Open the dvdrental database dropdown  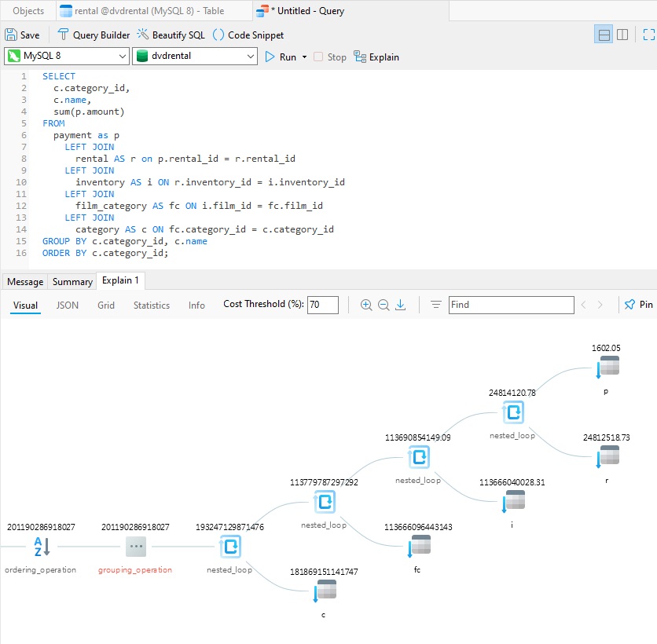click(x=194, y=56)
